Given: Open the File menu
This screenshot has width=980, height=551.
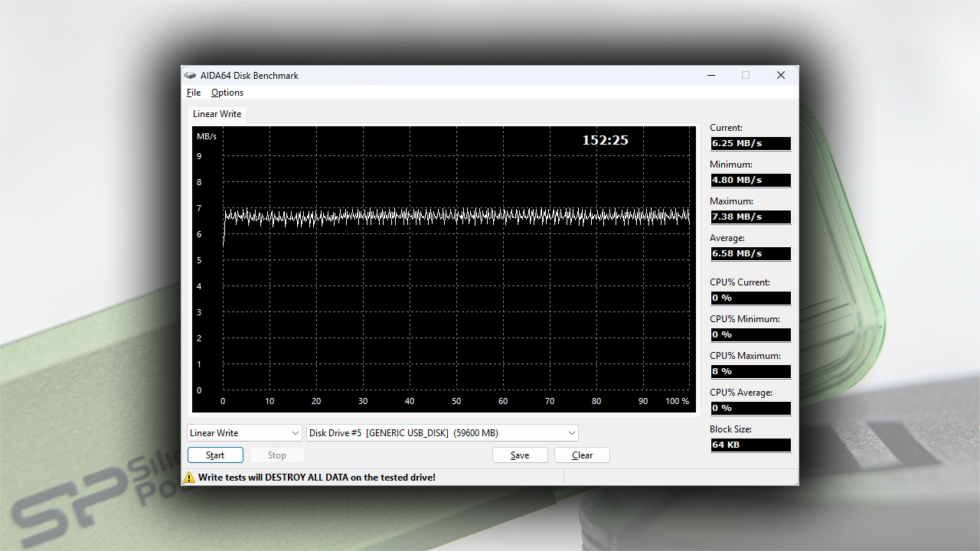Looking at the screenshot, I should point(194,93).
